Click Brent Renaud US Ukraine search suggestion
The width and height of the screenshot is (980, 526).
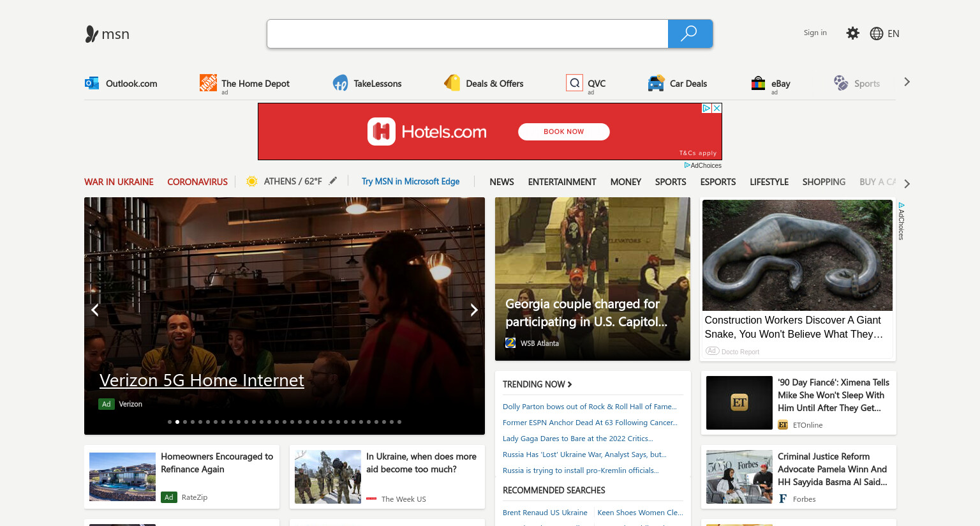pyautogui.click(x=545, y=513)
